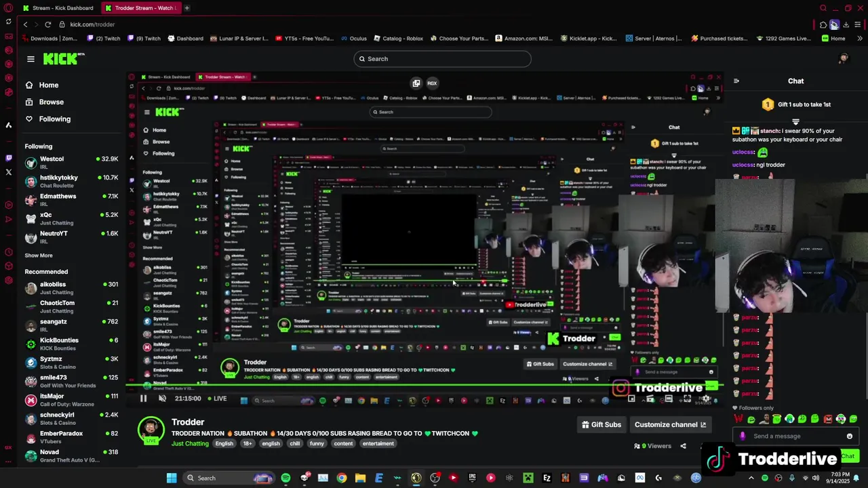Open the Spotify taskbar icon

click(x=285, y=478)
